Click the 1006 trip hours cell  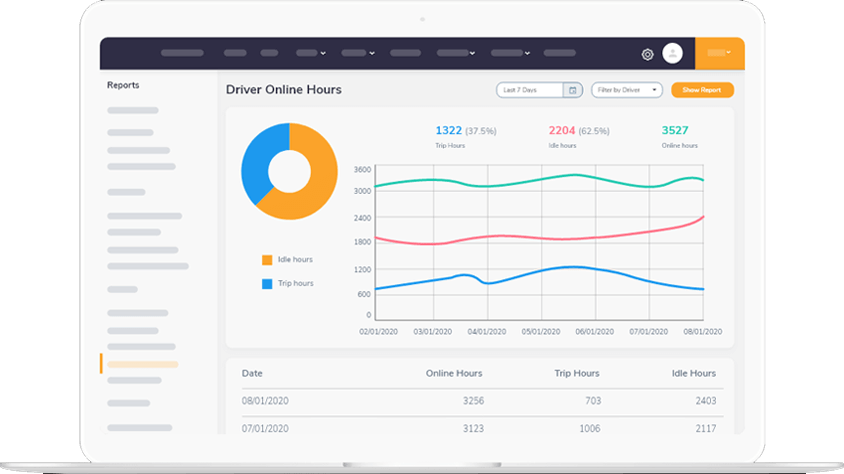click(x=590, y=429)
